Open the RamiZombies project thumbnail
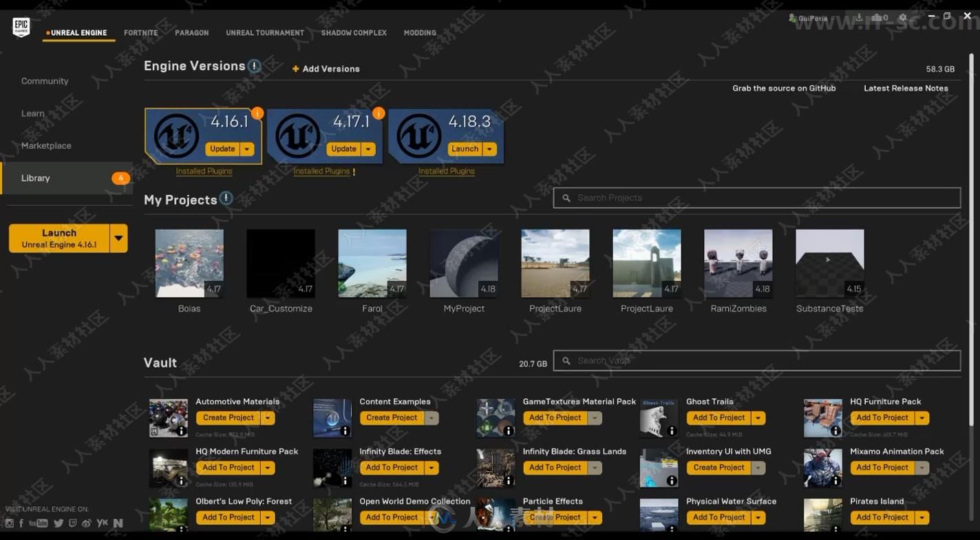Viewport: 980px width, 540px height. [738, 263]
